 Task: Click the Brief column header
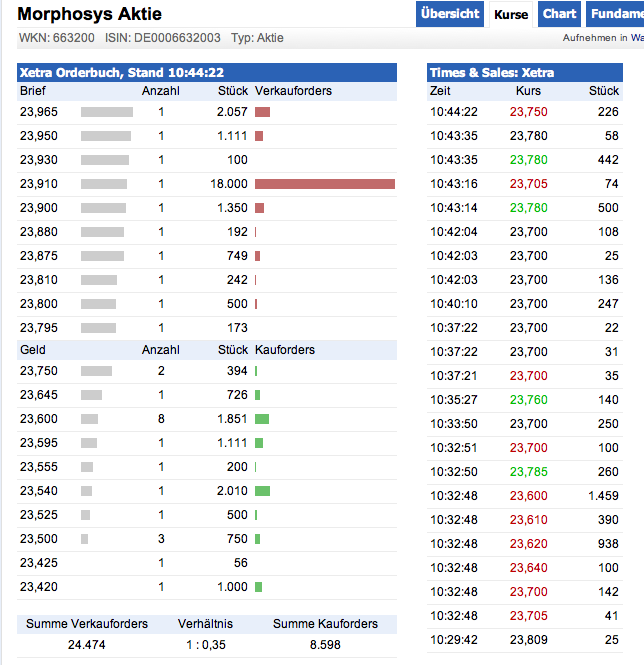32,91
